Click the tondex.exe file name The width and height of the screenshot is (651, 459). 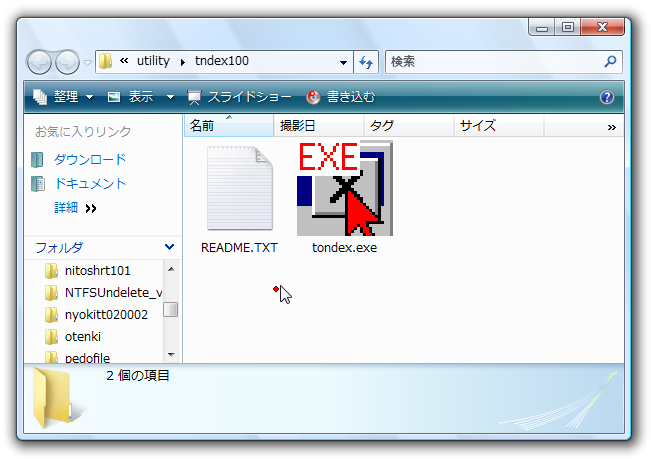coord(345,248)
